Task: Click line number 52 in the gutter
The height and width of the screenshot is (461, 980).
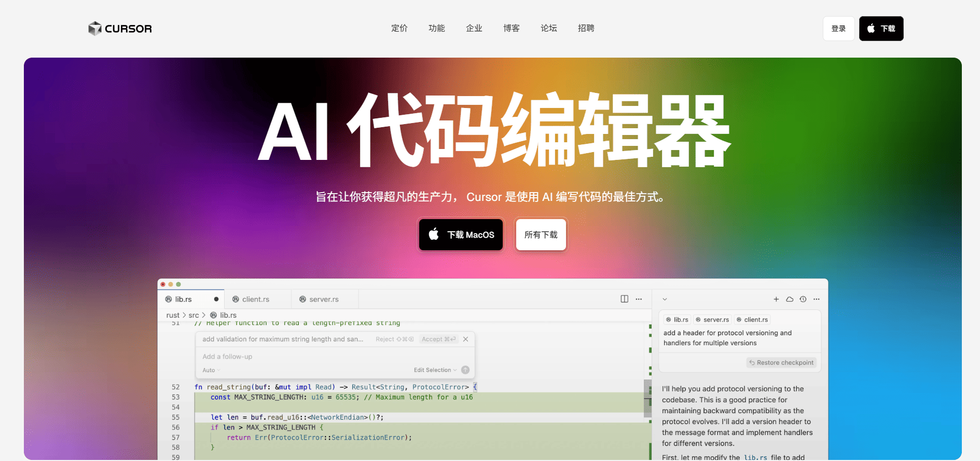Action: 175,387
